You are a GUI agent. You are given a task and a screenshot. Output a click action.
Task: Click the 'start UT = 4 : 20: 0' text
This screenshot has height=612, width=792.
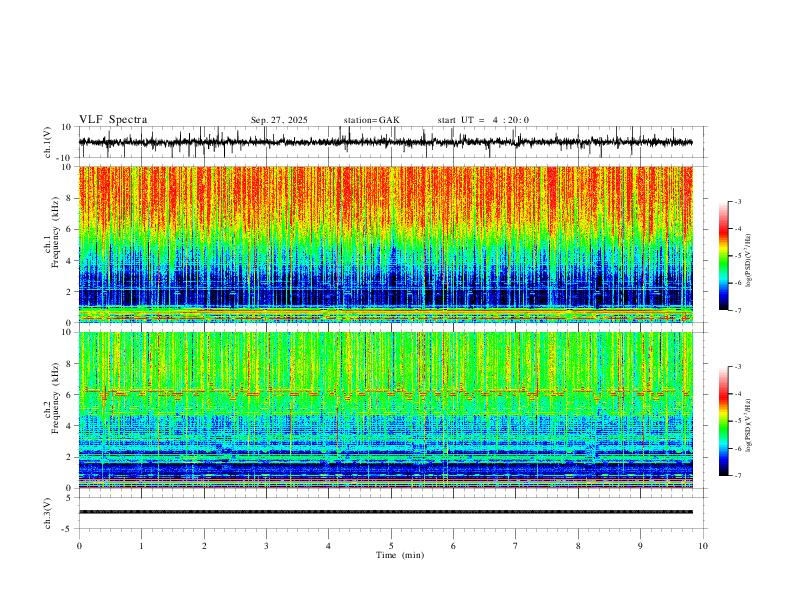[x=483, y=120]
